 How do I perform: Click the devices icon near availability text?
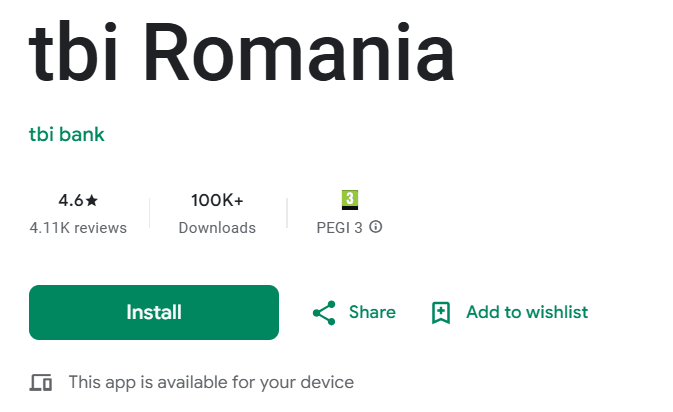[41, 382]
